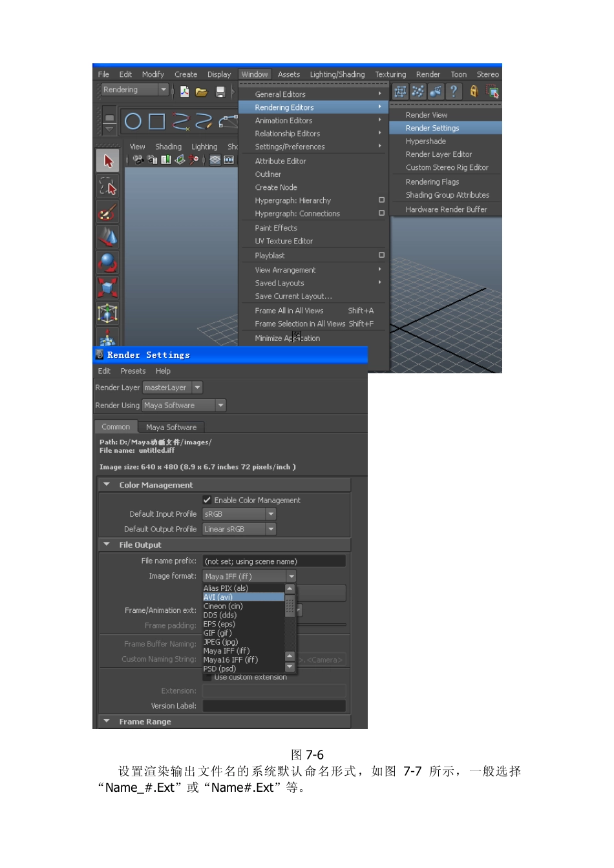
Task: Click the viewport Bookmarks icon
Action: 166,160
